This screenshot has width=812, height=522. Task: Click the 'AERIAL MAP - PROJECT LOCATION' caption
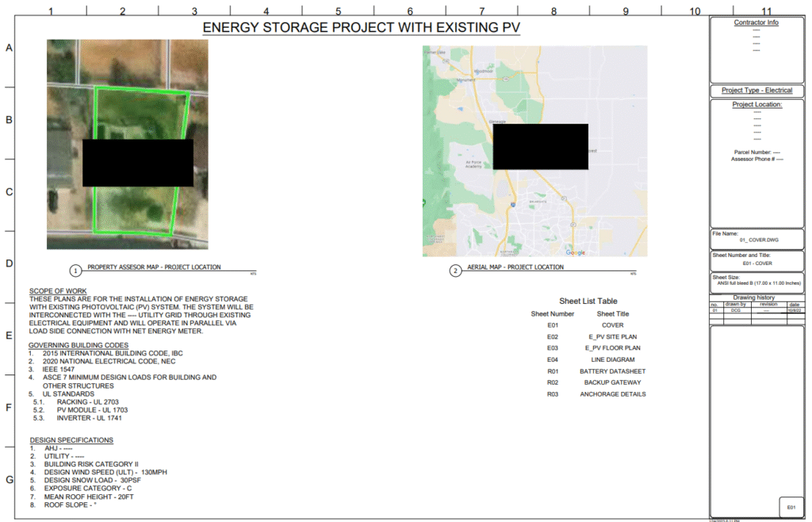[x=515, y=267]
